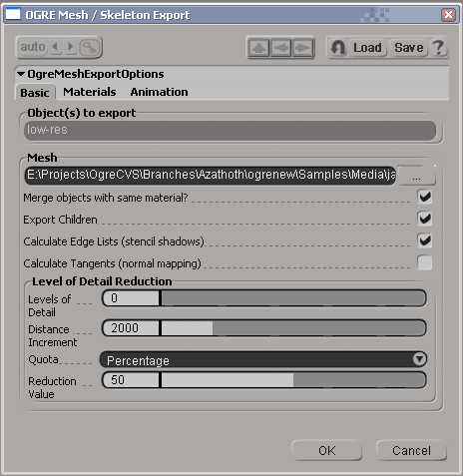Viewport: 463px width, 476px height.
Task: Click the back arrow navigation icon
Action: (280, 48)
